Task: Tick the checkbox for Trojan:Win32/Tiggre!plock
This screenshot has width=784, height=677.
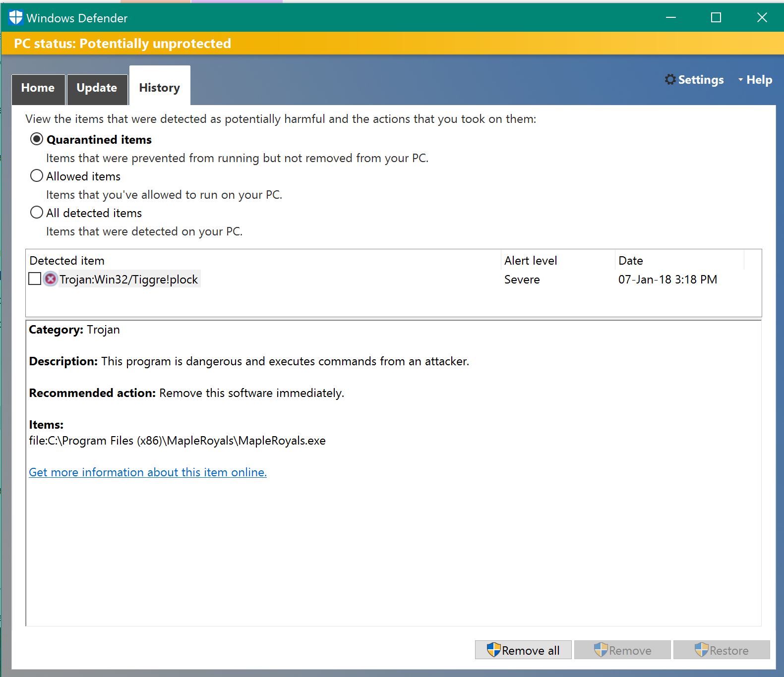Action: [x=35, y=279]
